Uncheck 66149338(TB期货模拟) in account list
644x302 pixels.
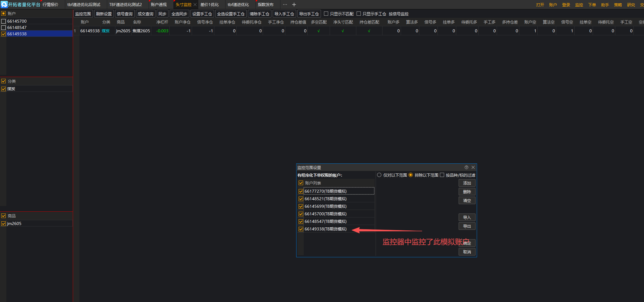[x=301, y=229]
